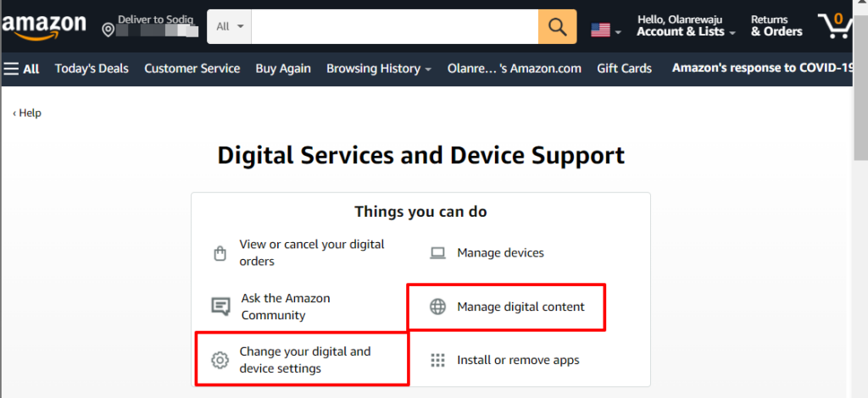Open Returns & Orders
The height and width of the screenshot is (398, 868).
(x=776, y=26)
